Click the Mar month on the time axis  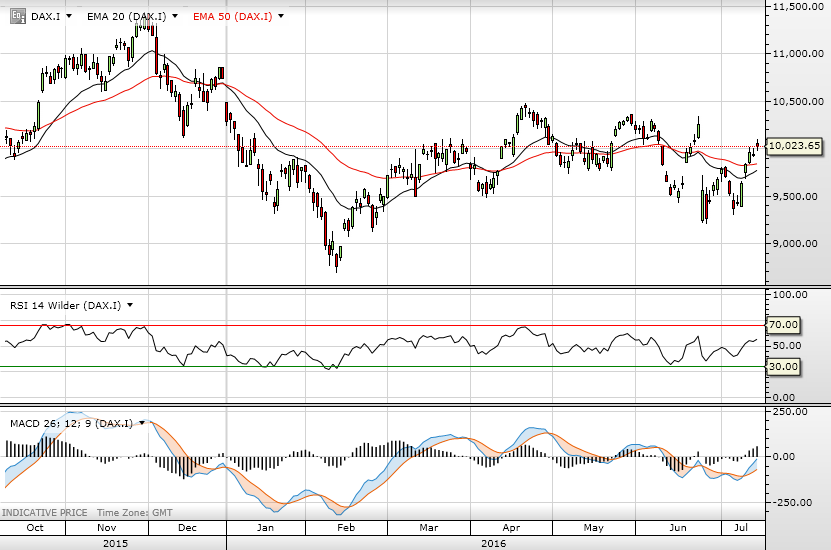point(429,528)
